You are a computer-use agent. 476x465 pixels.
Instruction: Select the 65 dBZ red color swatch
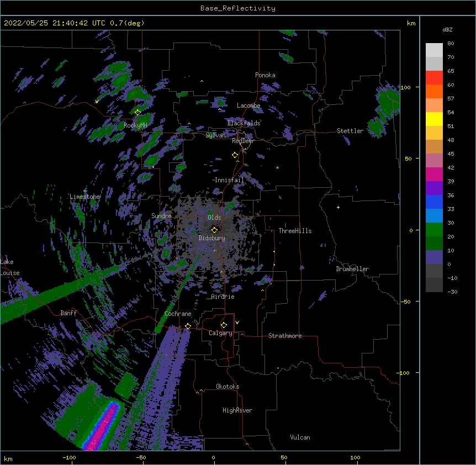click(x=434, y=78)
